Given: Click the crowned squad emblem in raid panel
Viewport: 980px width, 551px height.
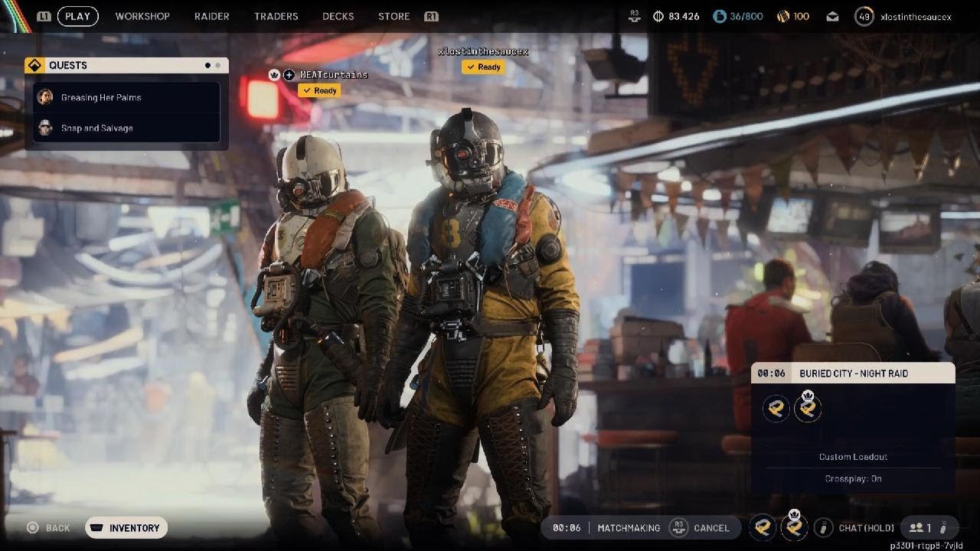Looking at the screenshot, I should (x=808, y=407).
